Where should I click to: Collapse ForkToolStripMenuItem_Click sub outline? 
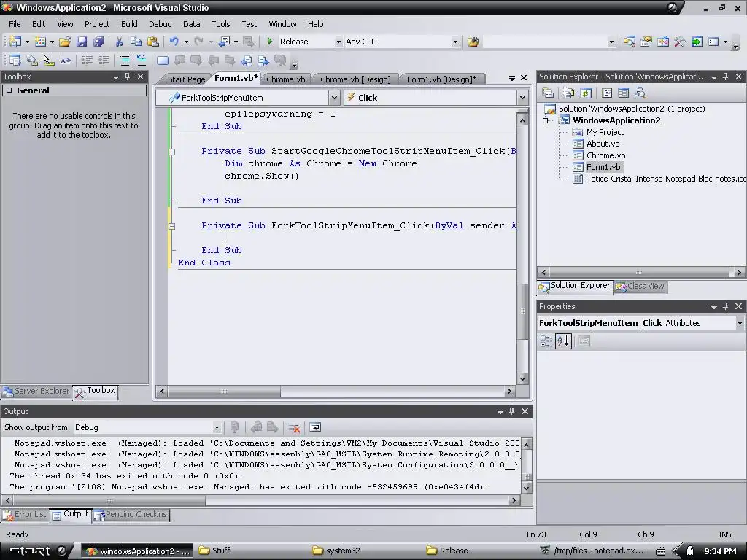click(172, 226)
